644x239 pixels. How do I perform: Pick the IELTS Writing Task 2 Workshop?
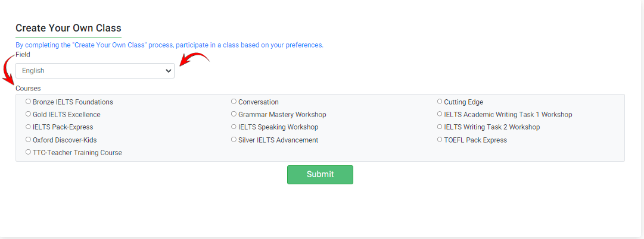click(440, 127)
